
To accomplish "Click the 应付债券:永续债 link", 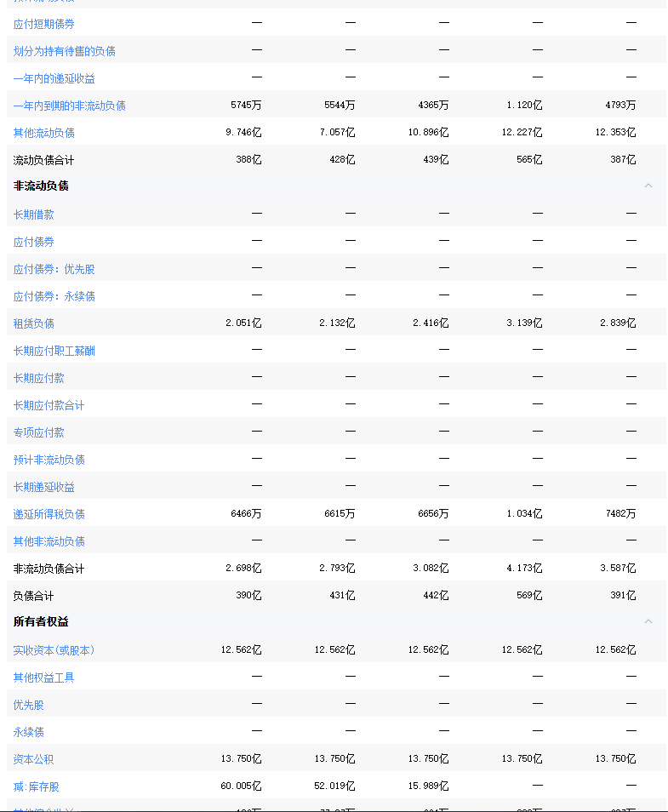I will tap(54, 296).
